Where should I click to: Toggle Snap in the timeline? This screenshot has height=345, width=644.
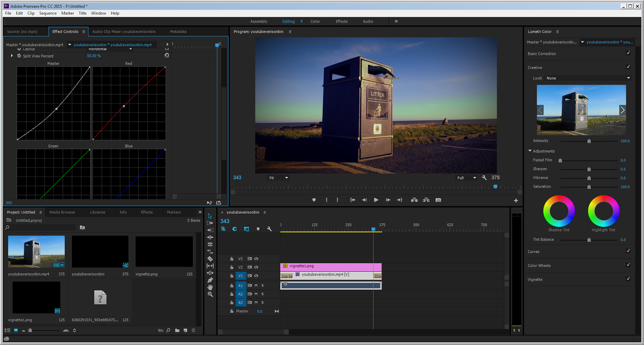click(235, 229)
